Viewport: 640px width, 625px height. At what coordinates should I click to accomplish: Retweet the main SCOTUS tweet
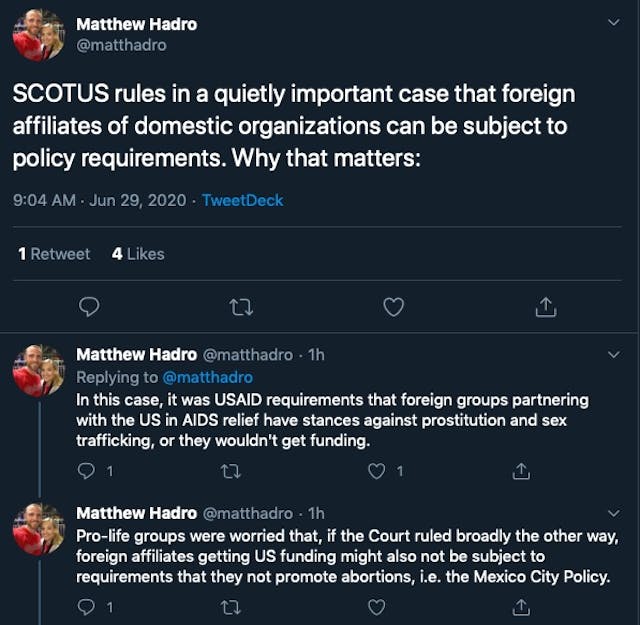click(241, 307)
